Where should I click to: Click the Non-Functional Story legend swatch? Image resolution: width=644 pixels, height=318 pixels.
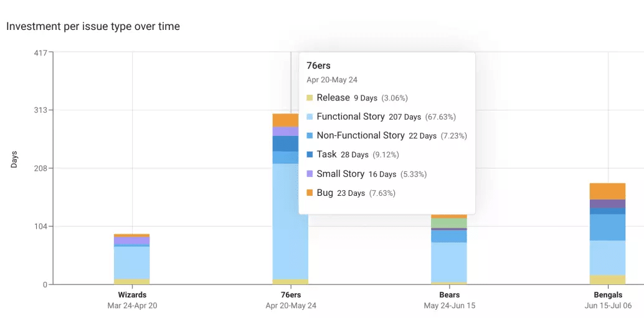tap(310, 136)
